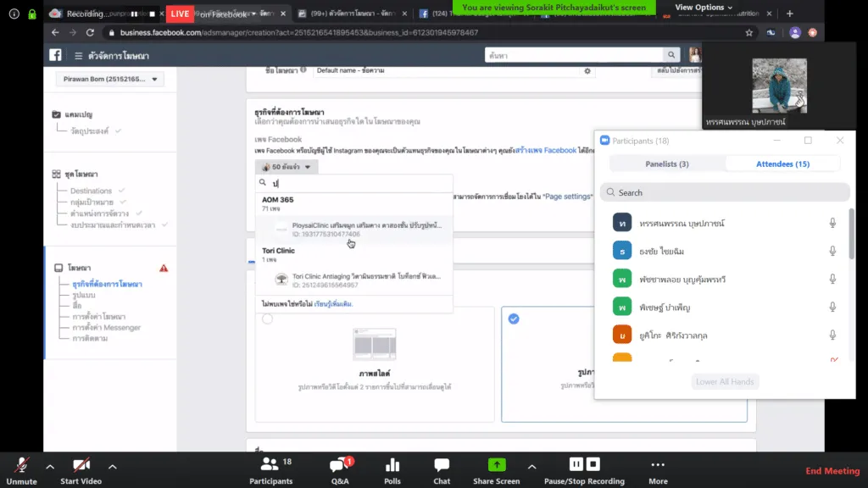Click the Start Video camera icon
This screenshot has width=868, height=488.
(81, 465)
